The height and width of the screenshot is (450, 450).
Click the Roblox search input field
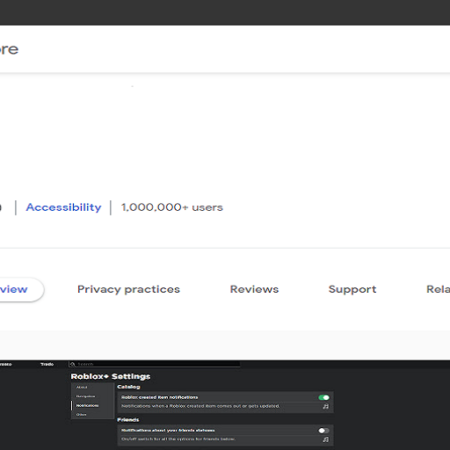(x=154, y=364)
